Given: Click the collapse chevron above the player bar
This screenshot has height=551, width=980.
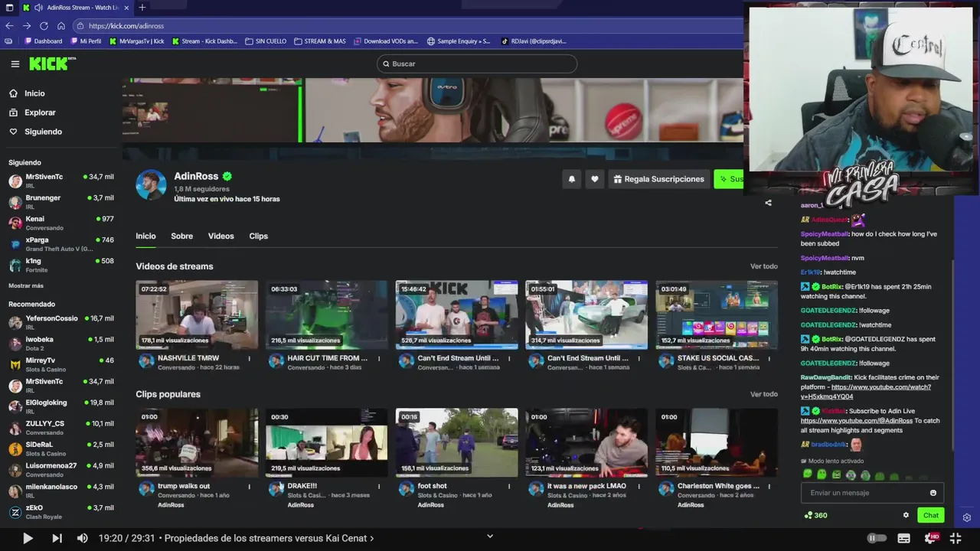Looking at the screenshot, I should (x=490, y=536).
